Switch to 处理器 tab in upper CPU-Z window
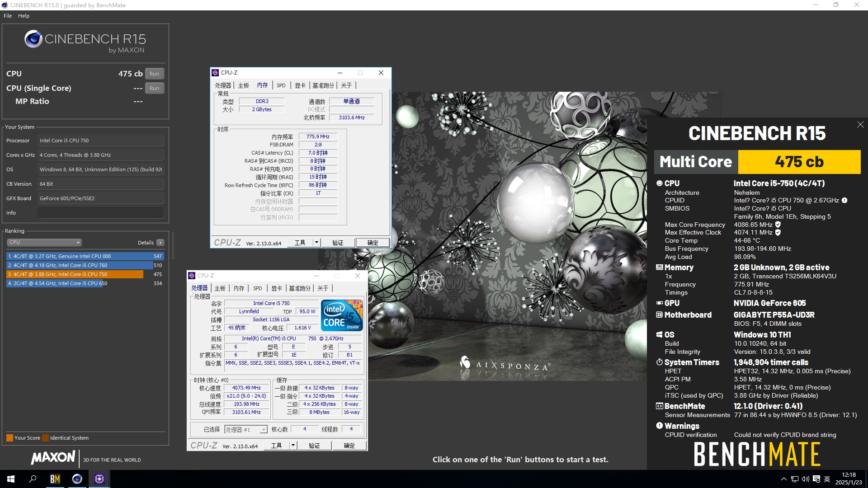This screenshot has height=488, width=868. coord(223,85)
